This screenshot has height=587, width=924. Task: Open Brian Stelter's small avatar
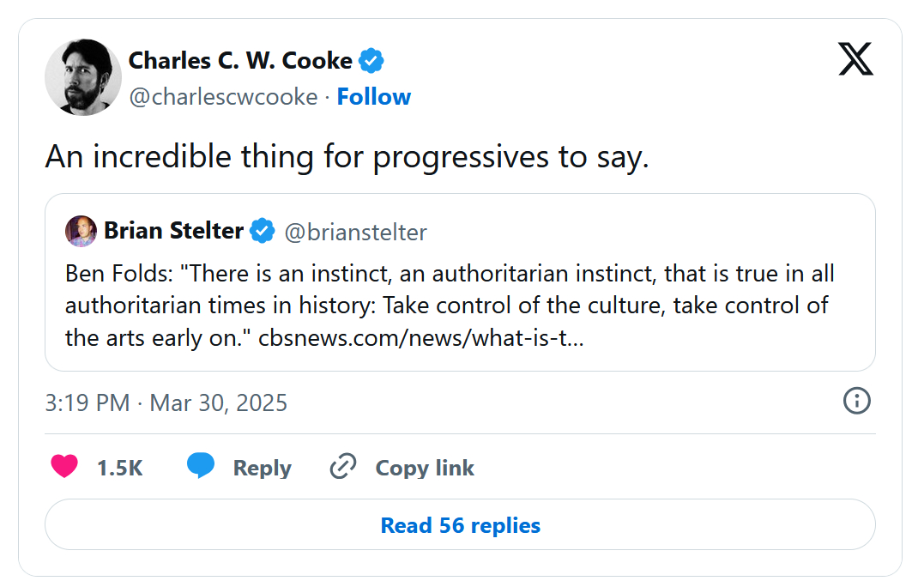81,231
